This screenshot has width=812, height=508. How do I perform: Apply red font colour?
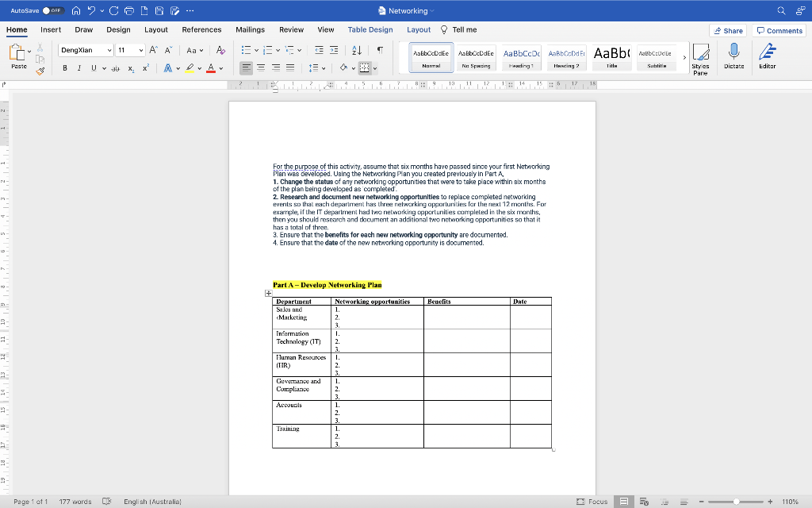click(x=211, y=68)
